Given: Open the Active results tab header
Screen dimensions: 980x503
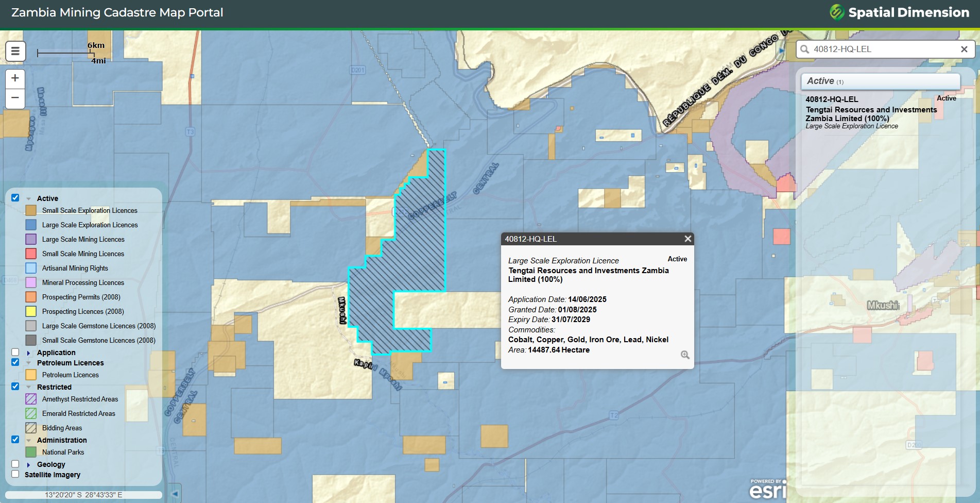Looking at the screenshot, I should pos(880,81).
